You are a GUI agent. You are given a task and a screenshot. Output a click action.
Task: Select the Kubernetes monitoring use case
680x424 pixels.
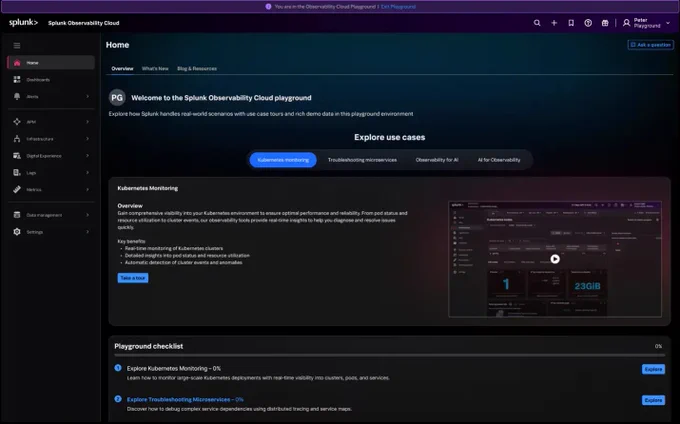(283, 160)
